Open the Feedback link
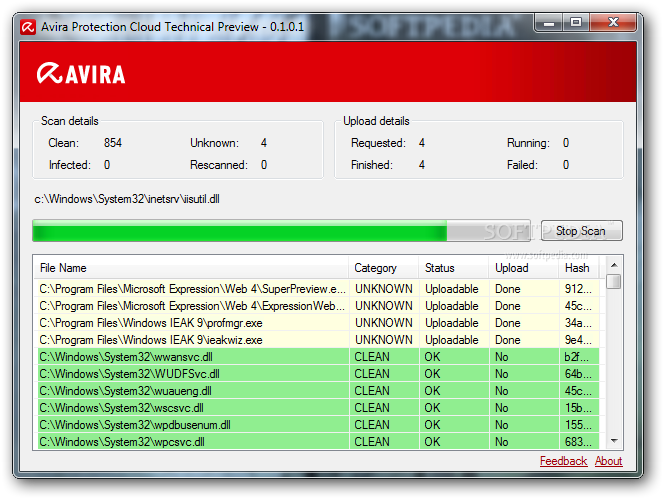664x499 pixels. pos(563,461)
